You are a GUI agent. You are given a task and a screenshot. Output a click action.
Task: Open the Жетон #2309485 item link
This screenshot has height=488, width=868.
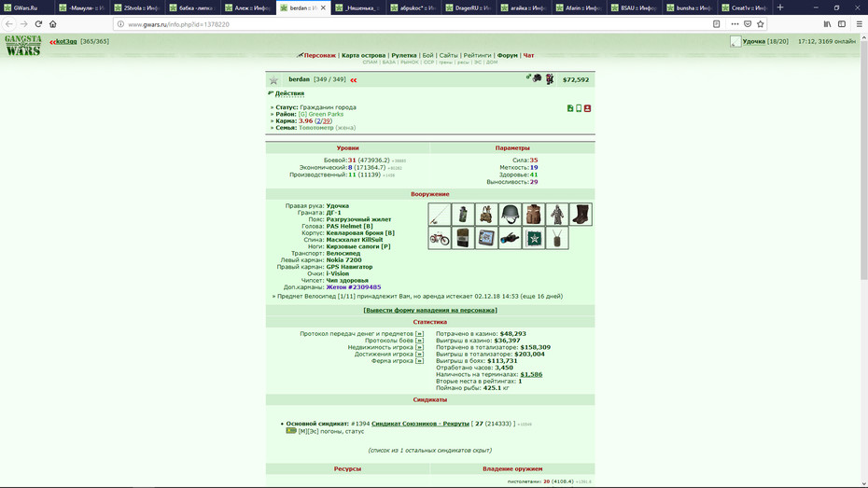click(353, 287)
